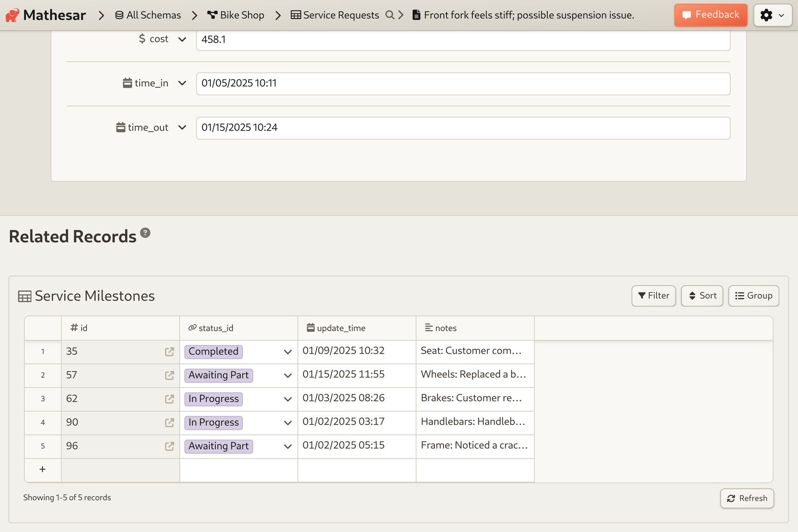Click the Mathesar elephant logo

[12, 15]
